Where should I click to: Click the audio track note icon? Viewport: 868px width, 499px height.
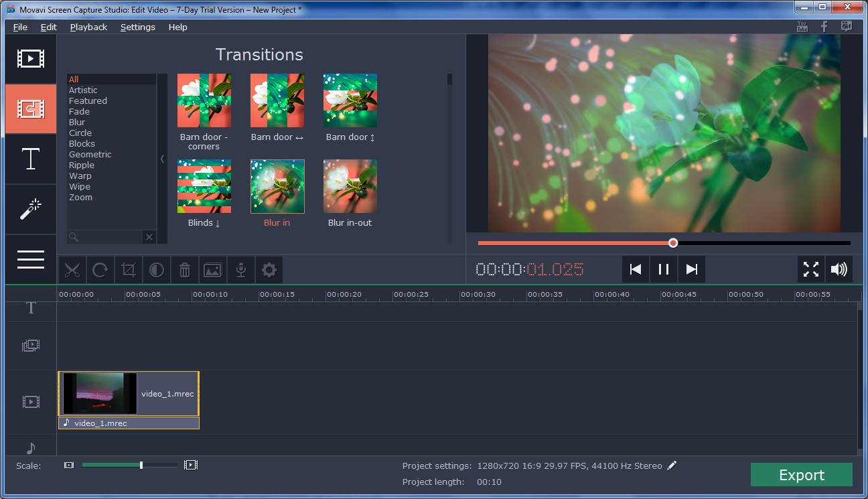[x=31, y=447]
